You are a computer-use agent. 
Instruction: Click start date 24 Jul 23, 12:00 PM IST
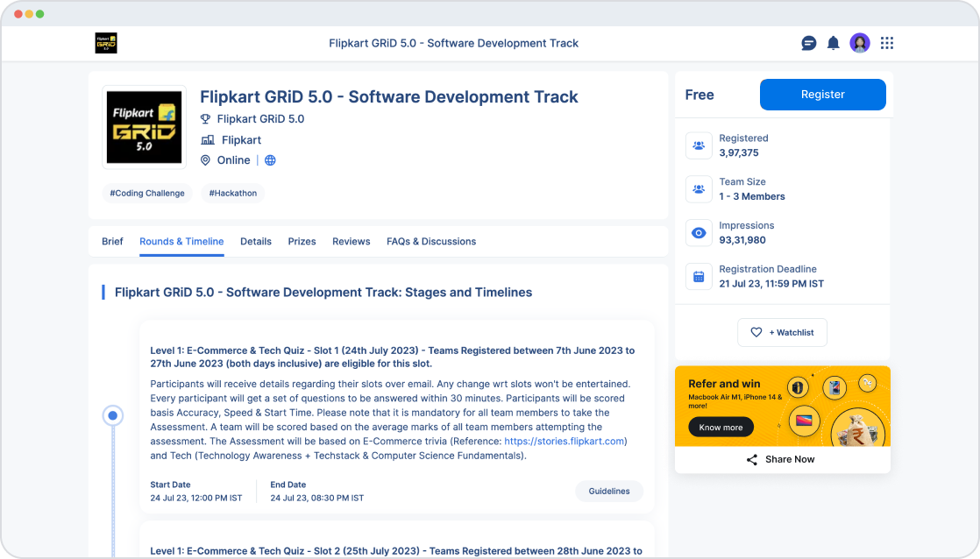click(196, 499)
